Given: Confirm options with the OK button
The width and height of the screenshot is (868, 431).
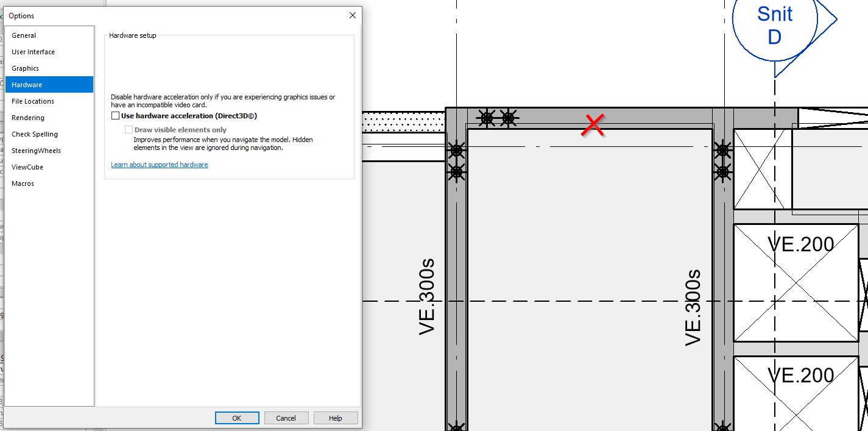Looking at the screenshot, I should pyautogui.click(x=237, y=418).
